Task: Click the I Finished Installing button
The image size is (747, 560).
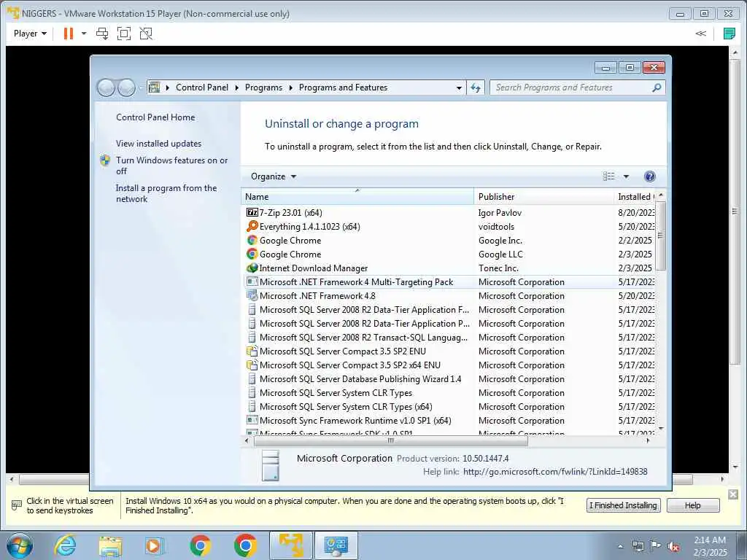Action: (x=623, y=505)
